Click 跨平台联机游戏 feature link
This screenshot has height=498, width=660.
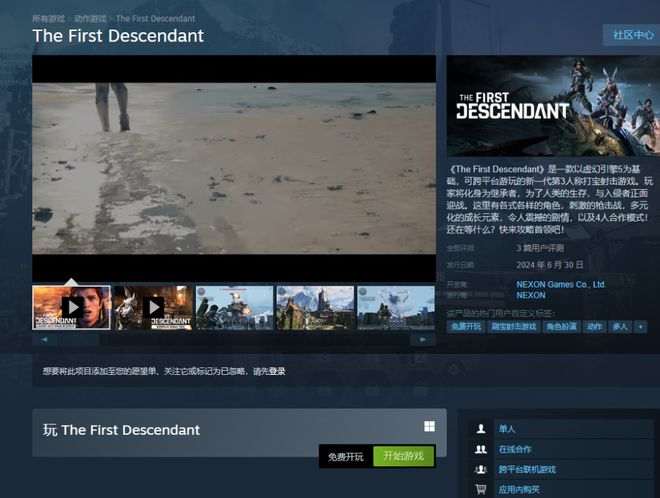[527, 469]
